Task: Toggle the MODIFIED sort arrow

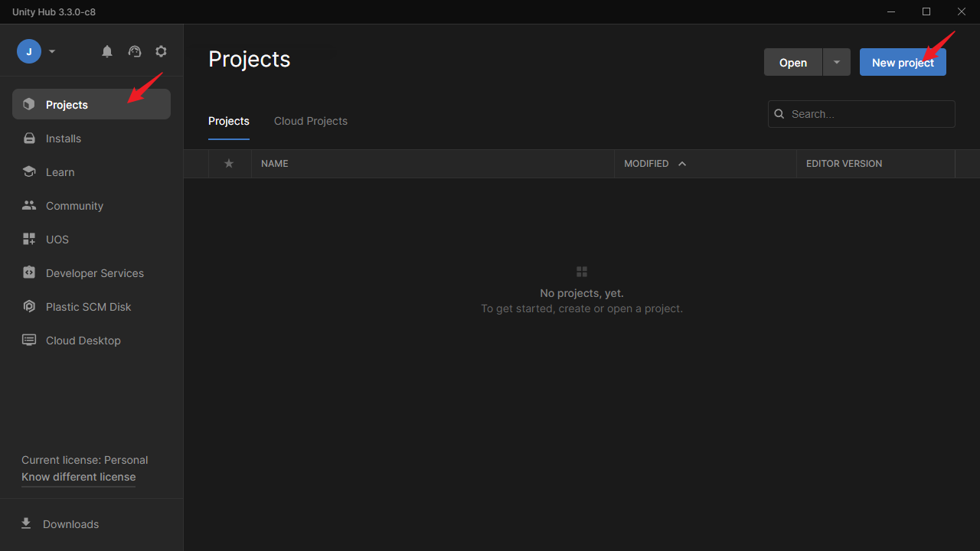Action: pos(682,164)
